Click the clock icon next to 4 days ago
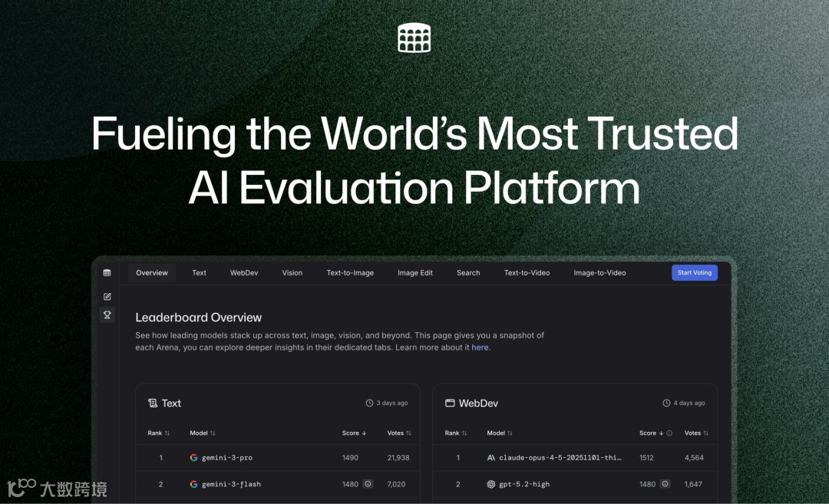Image resolution: width=829 pixels, height=504 pixels. tap(667, 403)
